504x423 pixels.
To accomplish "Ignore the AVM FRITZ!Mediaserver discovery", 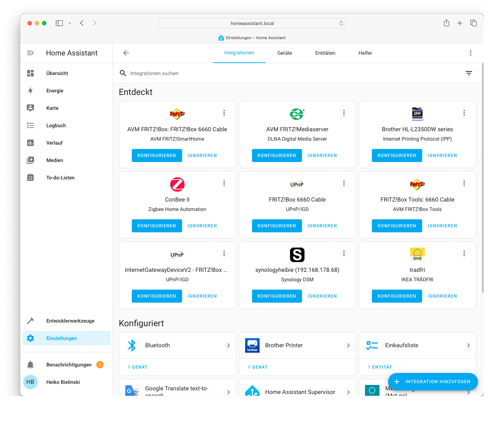I will click(322, 155).
